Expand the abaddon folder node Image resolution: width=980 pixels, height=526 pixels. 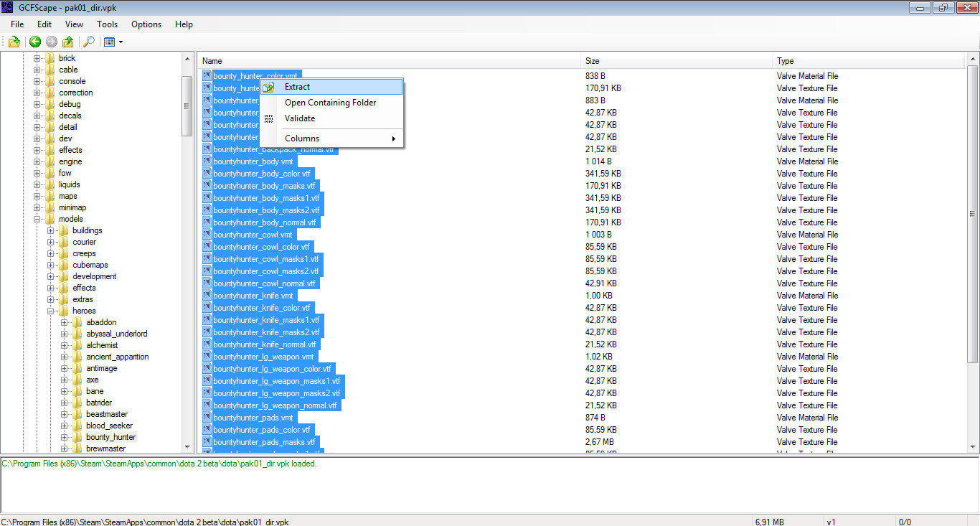point(65,322)
